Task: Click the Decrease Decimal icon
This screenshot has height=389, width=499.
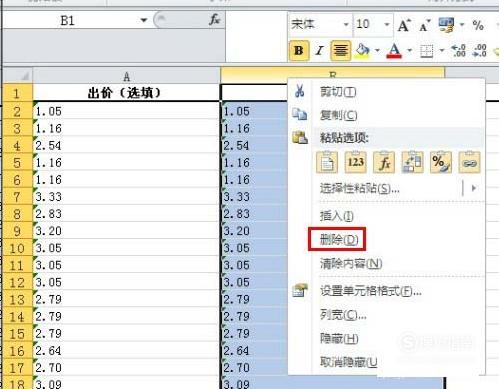Action: (x=480, y=50)
